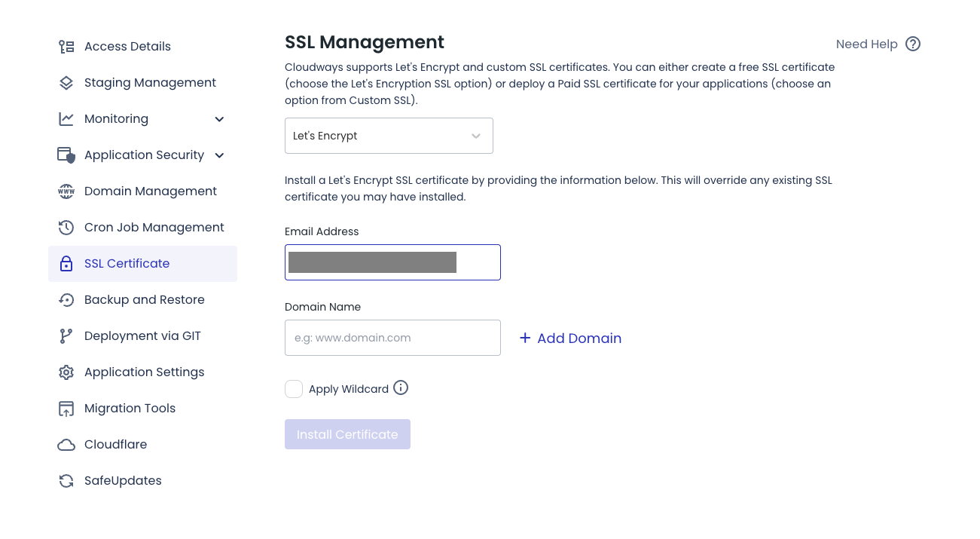980x539 pixels.
Task: Click the SSL Management heading
Action: tap(365, 42)
